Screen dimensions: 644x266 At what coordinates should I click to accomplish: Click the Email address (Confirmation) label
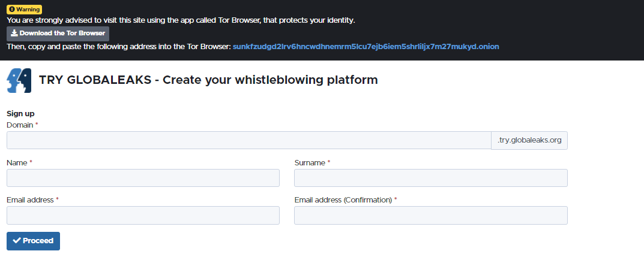343,199
